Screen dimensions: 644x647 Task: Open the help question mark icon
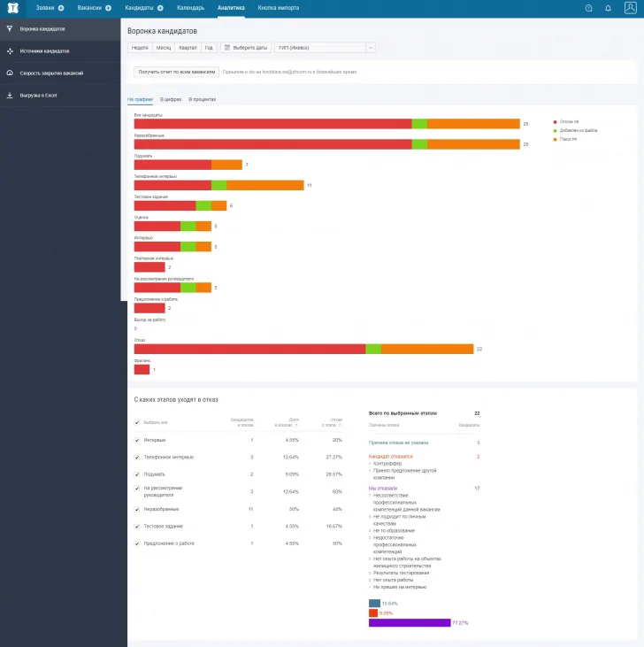click(589, 8)
